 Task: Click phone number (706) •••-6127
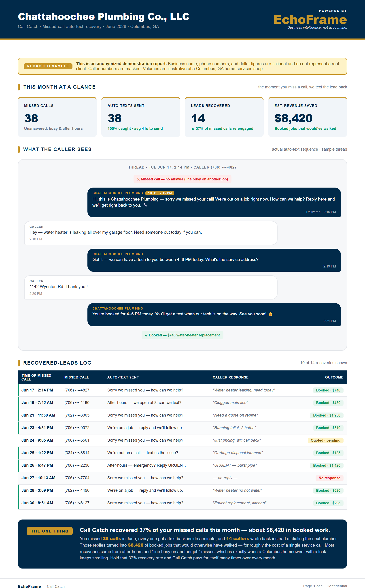77,503
